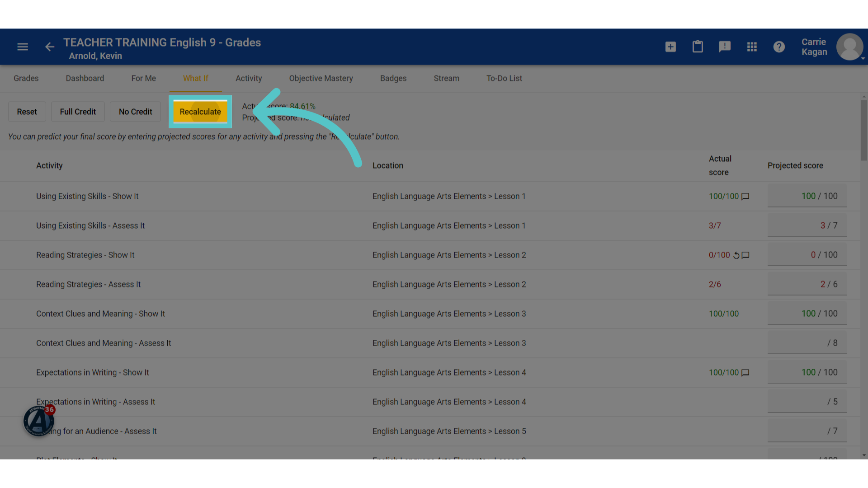
Task: Click the Full Credit button
Action: pos(78,112)
